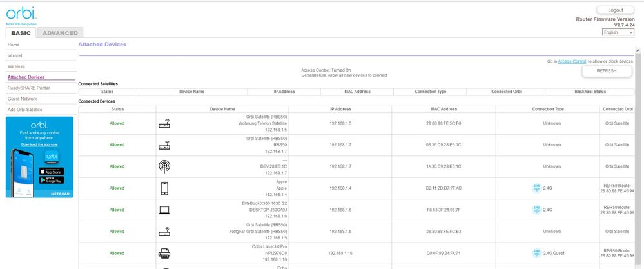This screenshot has height=269, width=644.
Task: Click the 2.4G WiFi icon in the Apple row
Action: tap(536, 188)
